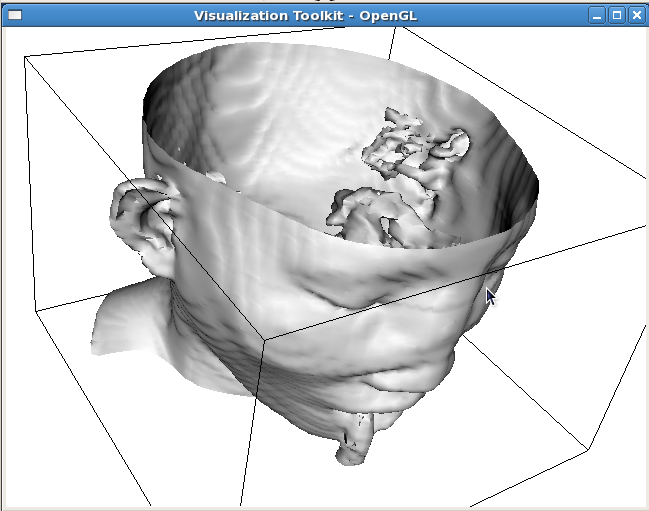Open the window menu icon in title bar

pos(15,15)
